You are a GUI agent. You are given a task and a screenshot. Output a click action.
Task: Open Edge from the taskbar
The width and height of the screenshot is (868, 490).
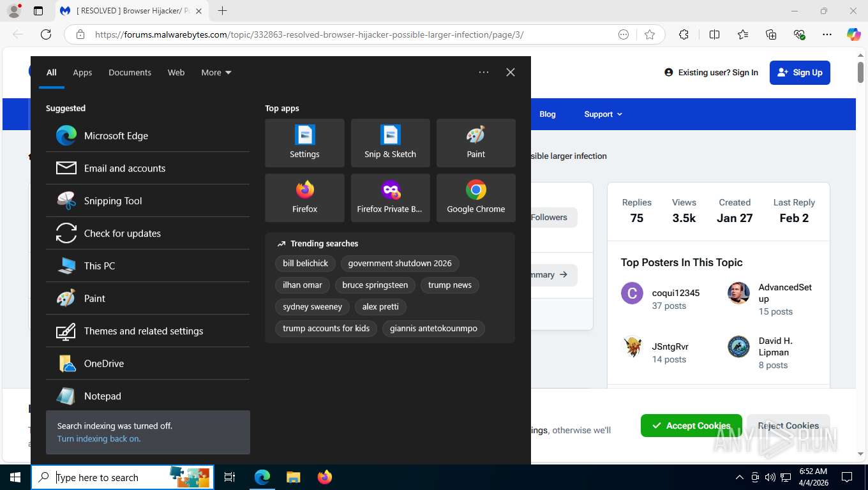[262, 477]
